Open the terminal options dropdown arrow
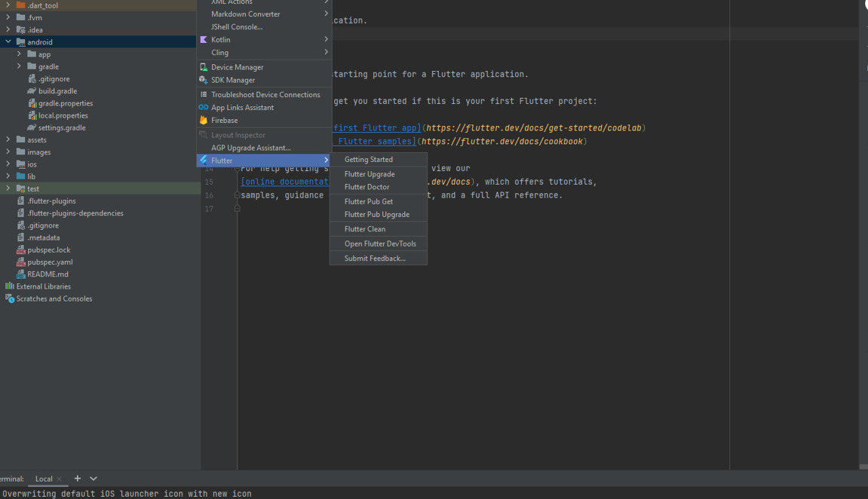 click(93, 479)
